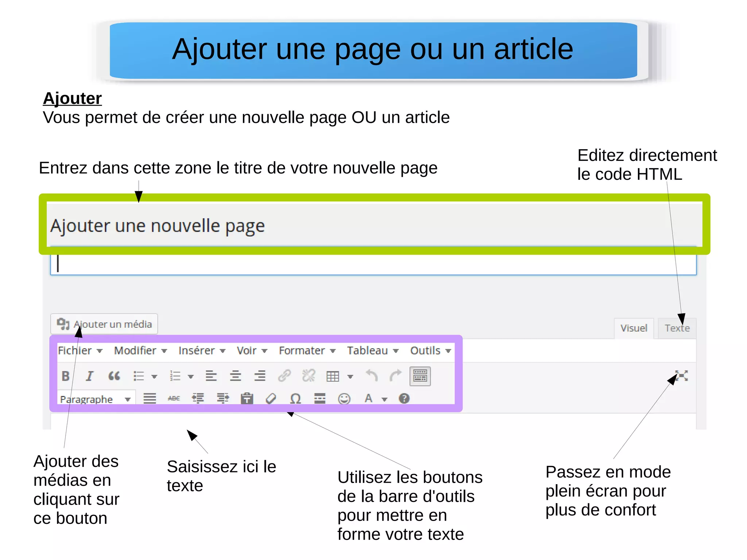Remove link with the unlink icon
Viewport: 747px width, 560px height.
click(309, 375)
